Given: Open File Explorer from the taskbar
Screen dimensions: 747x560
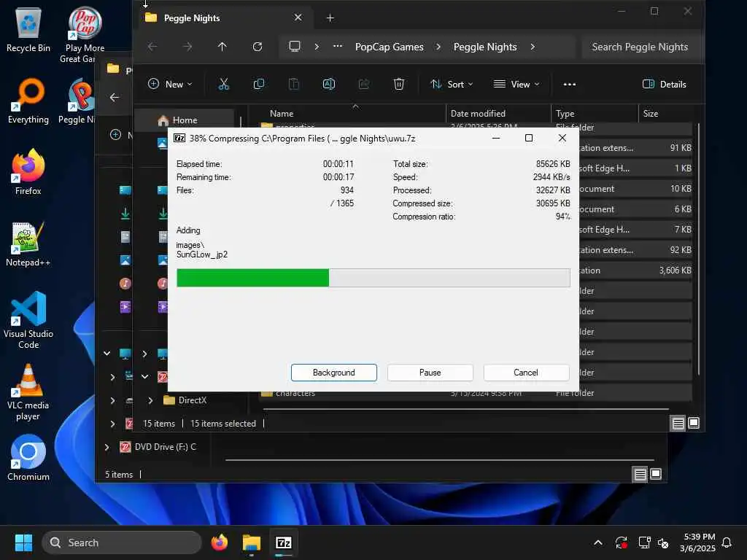Looking at the screenshot, I should tap(251, 542).
